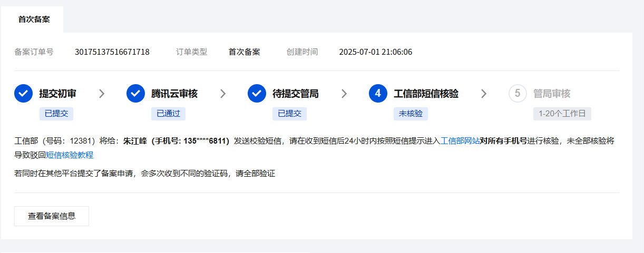Select the 首次备案 tab
644x253 pixels.
[34, 19]
